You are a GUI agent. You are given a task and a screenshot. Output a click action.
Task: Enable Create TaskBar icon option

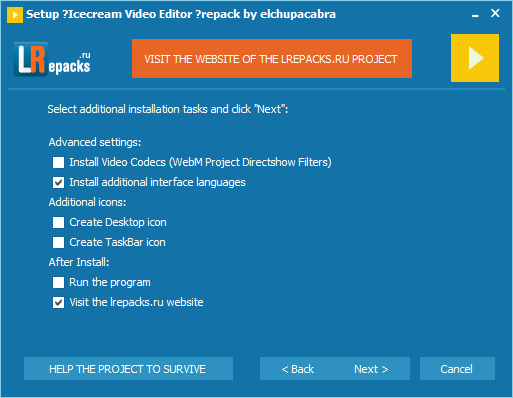pyautogui.click(x=58, y=242)
